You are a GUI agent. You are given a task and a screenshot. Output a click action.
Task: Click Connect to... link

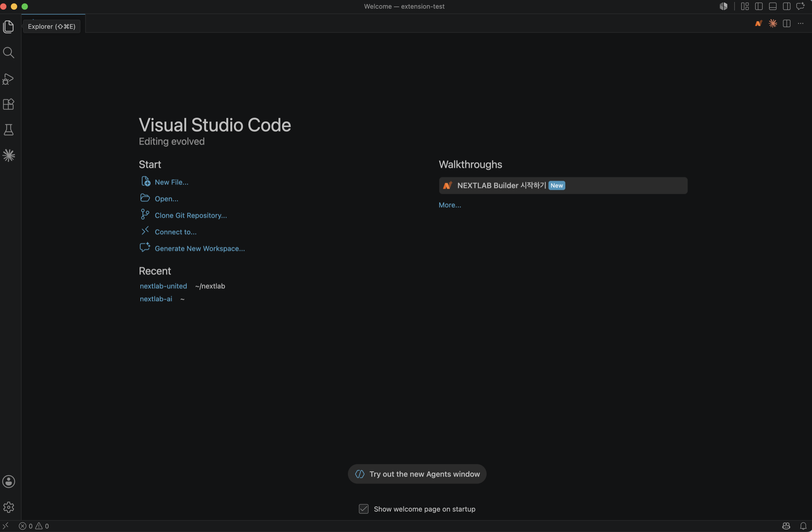175,232
